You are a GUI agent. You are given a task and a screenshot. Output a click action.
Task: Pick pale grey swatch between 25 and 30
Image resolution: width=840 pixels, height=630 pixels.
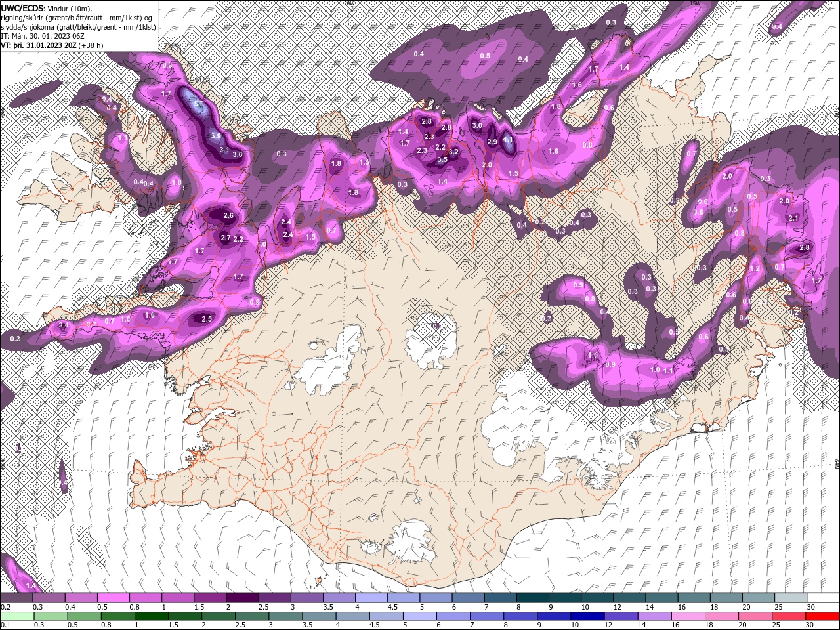[x=791, y=598]
